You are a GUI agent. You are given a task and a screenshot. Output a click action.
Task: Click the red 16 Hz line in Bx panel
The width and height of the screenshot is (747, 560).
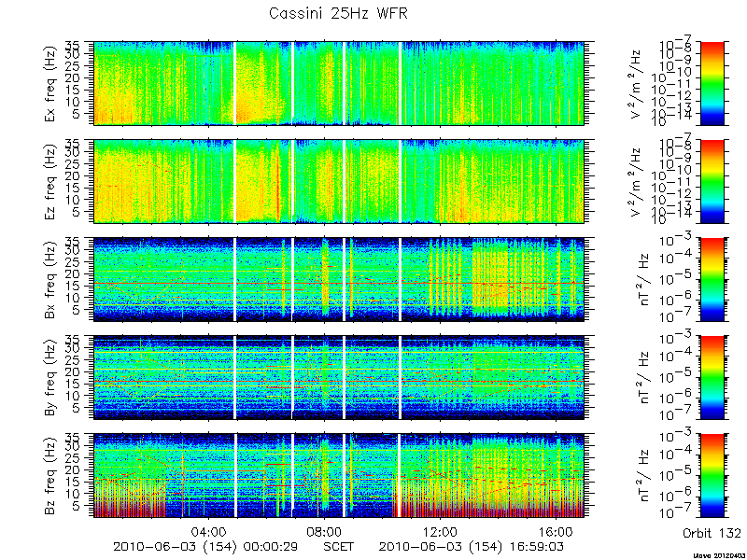pyautogui.click(x=339, y=283)
